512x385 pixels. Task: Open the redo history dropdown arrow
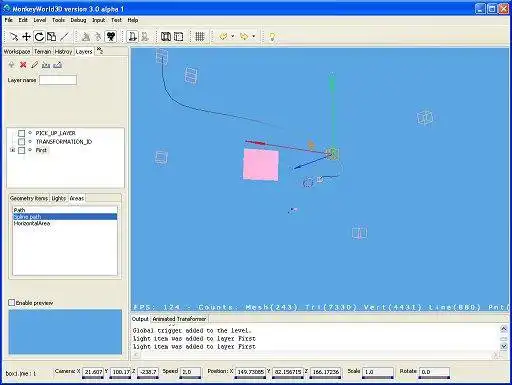(x=254, y=36)
